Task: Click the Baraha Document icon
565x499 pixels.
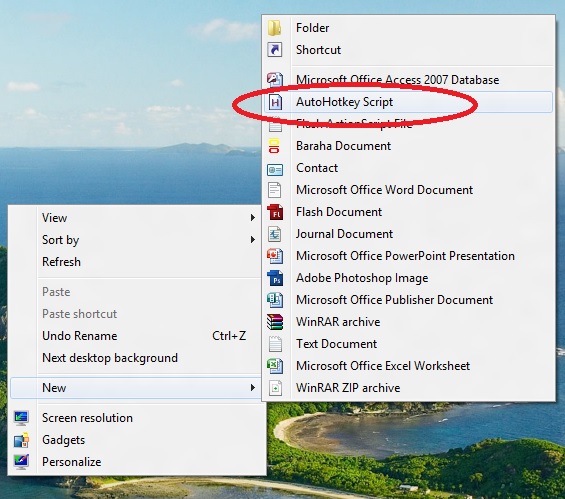Action: pos(274,146)
